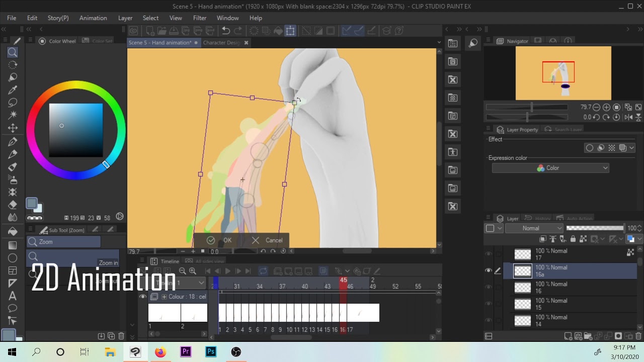
Task: Click Navigator zoom out minus icon
Action: [x=596, y=107]
